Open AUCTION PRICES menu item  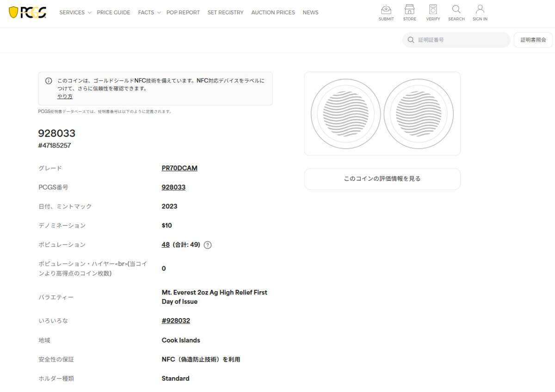(x=273, y=12)
